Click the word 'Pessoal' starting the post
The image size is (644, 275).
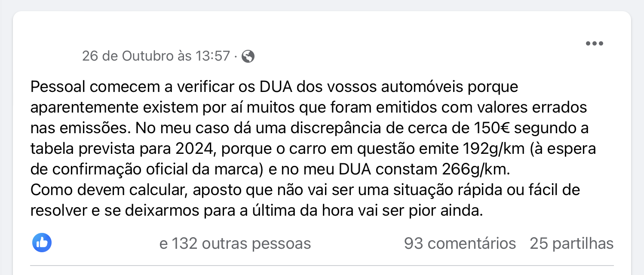click(58, 87)
